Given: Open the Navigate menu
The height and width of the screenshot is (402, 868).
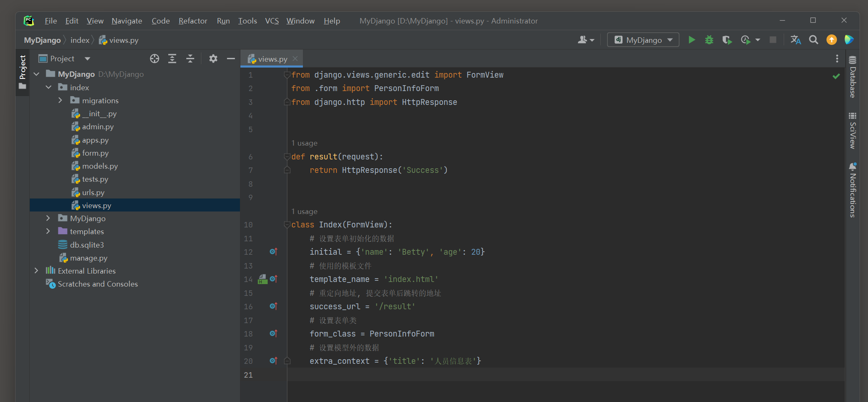Looking at the screenshot, I should [x=127, y=21].
